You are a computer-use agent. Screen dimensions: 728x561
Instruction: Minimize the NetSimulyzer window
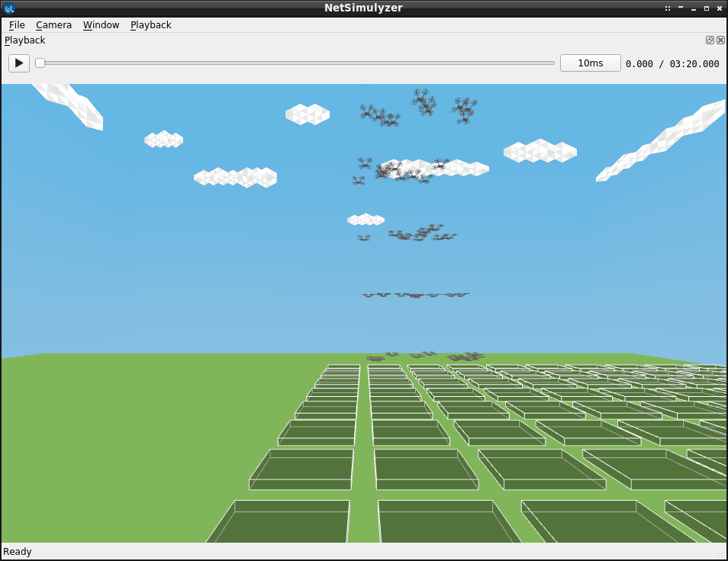(694, 8)
